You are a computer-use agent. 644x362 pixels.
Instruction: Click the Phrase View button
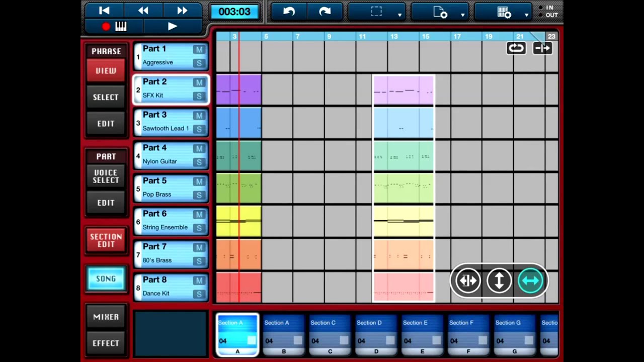point(106,71)
